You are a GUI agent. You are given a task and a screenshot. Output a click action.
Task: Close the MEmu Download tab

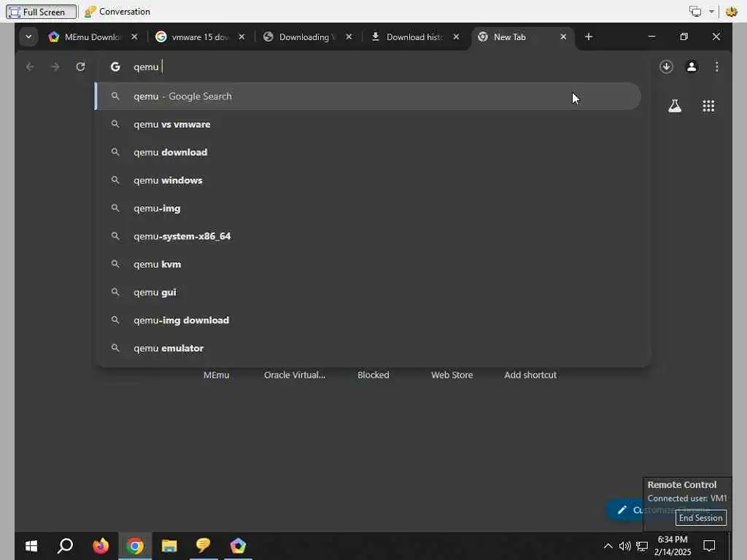pos(134,36)
